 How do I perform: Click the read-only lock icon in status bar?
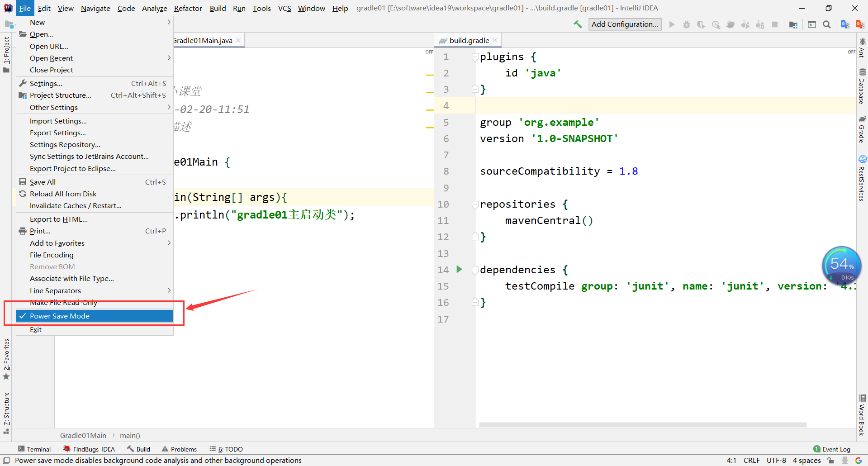coord(830,460)
